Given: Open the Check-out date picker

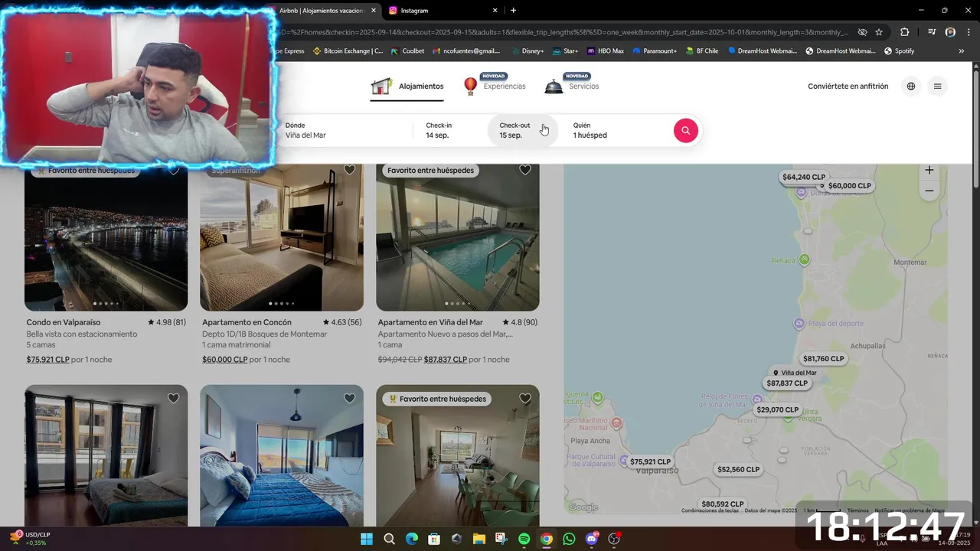Looking at the screenshot, I should pyautogui.click(x=522, y=130).
